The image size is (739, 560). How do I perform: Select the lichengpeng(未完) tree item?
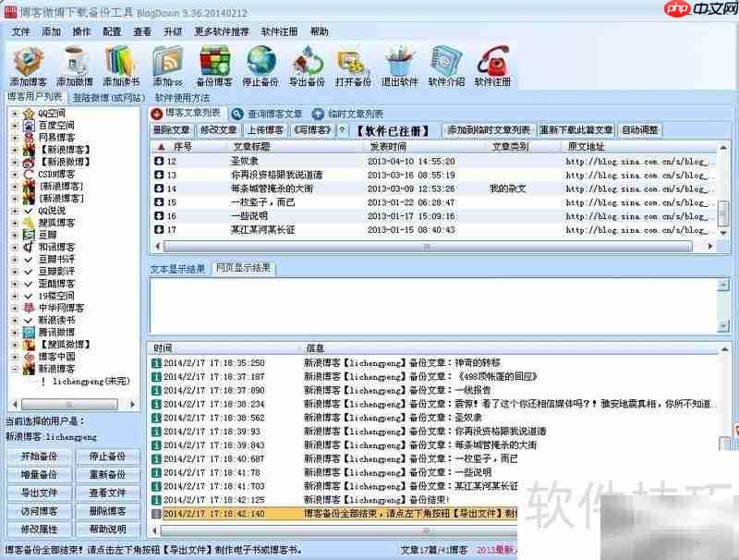tap(91, 381)
